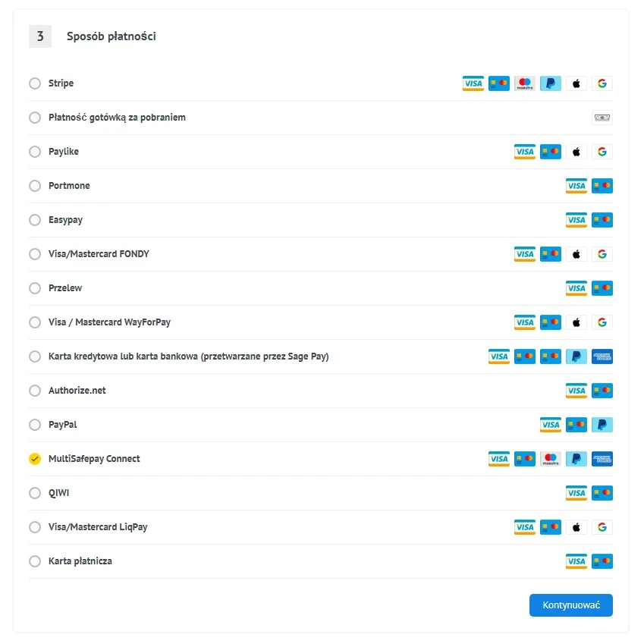This screenshot has height=644, width=644.
Task: Select the PayPal radio button
Action: pyautogui.click(x=35, y=425)
